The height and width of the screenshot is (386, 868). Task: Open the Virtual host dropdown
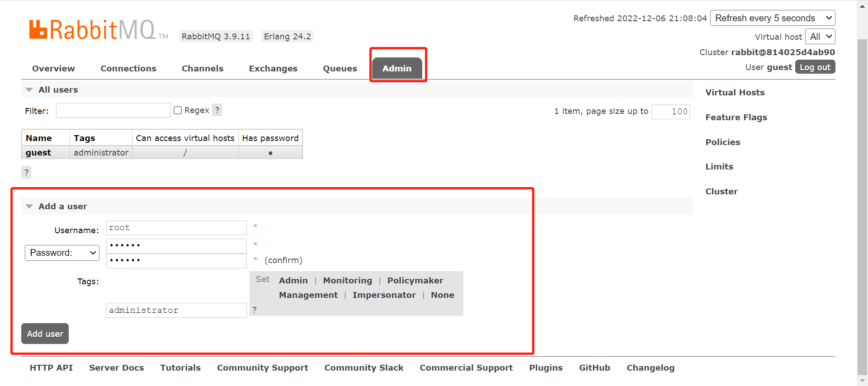tap(820, 37)
